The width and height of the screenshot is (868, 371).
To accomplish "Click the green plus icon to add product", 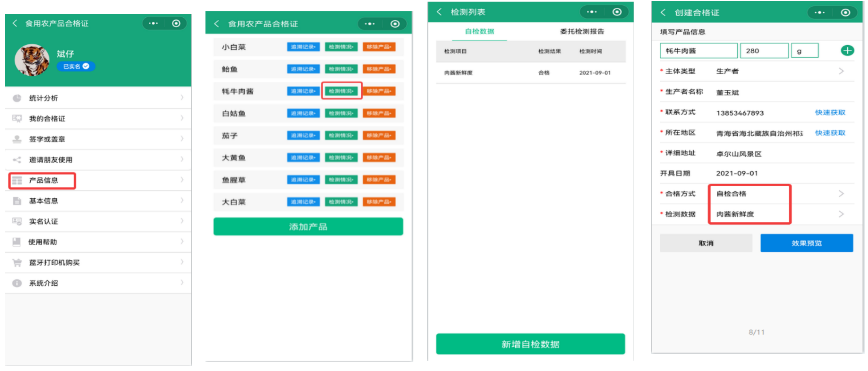I will (847, 51).
